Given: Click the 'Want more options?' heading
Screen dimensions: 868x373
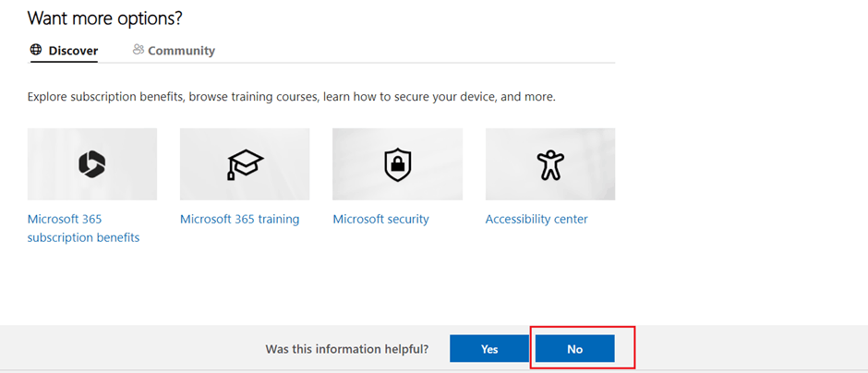Looking at the screenshot, I should click(x=104, y=18).
